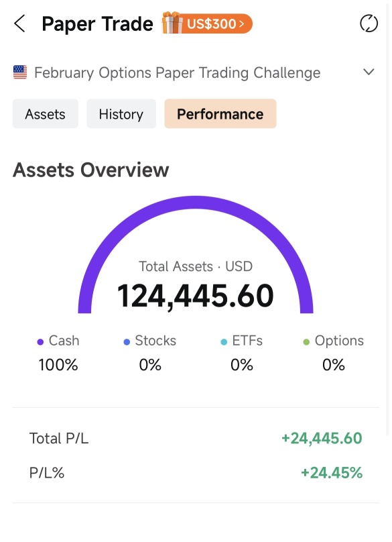392x542 pixels.
Task: Select the Performance tab
Action: coord(220,114)
